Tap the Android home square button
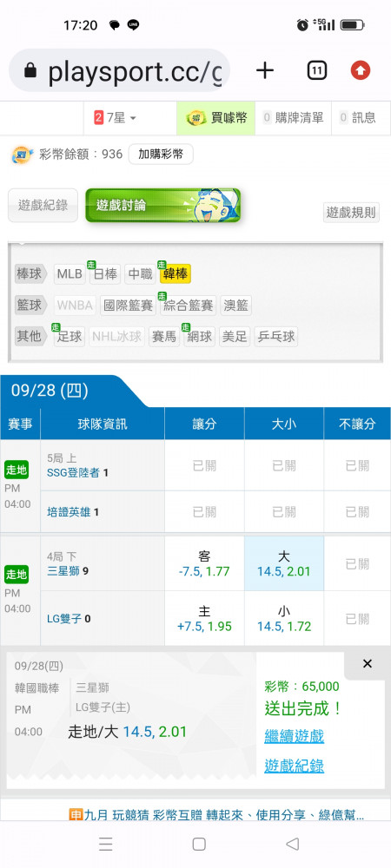This screenshot has width=391, height=868. pyautogui.click(x=199, y=844)
